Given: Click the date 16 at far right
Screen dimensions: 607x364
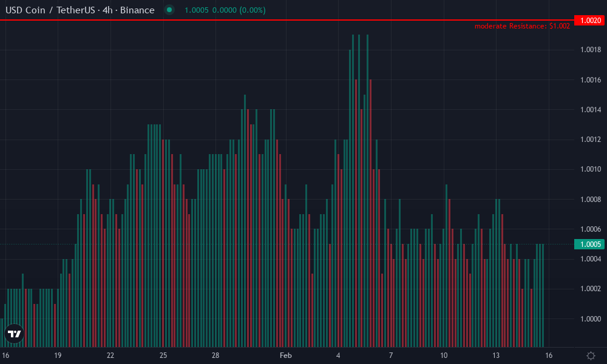Looking at the screenshot, I should click(548, 355).
